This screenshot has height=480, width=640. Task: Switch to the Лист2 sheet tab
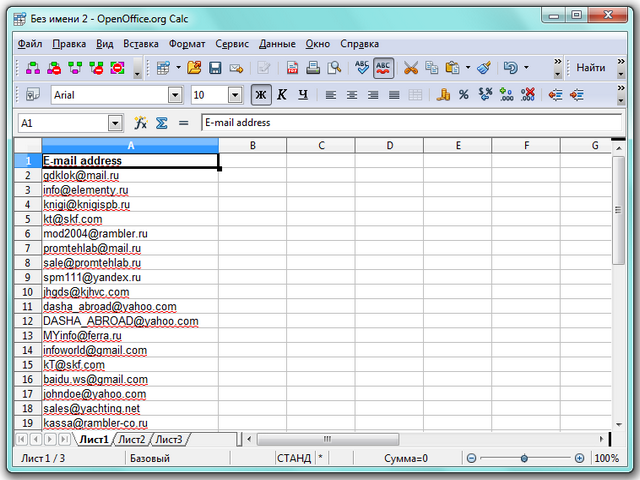[x=131, y=439]
